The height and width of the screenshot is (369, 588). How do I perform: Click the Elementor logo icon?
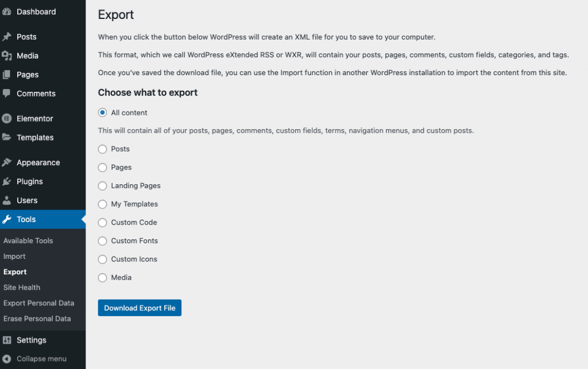[x=7, y=119]
